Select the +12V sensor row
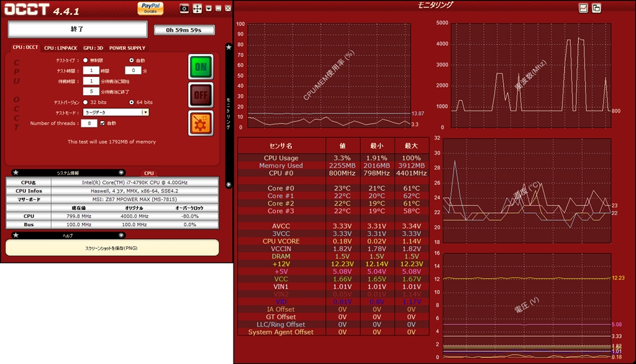The image size is (636, 364). 333,264
